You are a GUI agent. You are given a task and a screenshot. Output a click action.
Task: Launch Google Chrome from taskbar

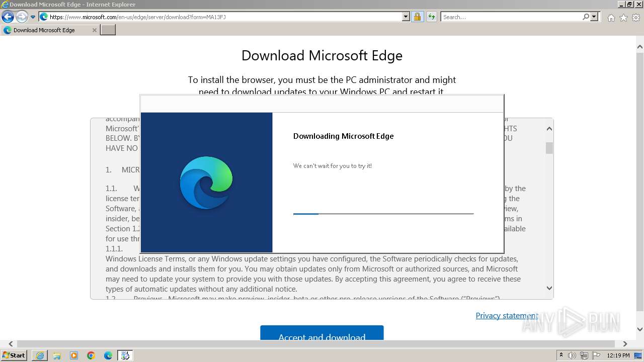click(91, 355)
